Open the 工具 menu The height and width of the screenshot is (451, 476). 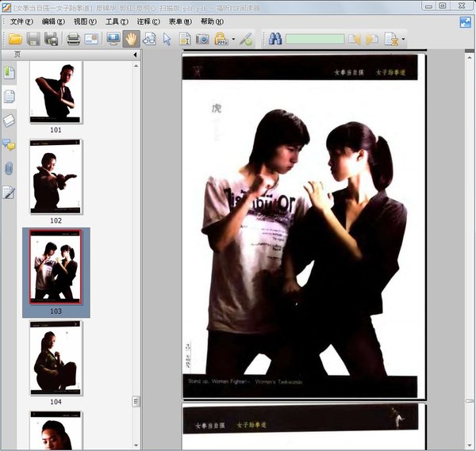click(117, 21)
